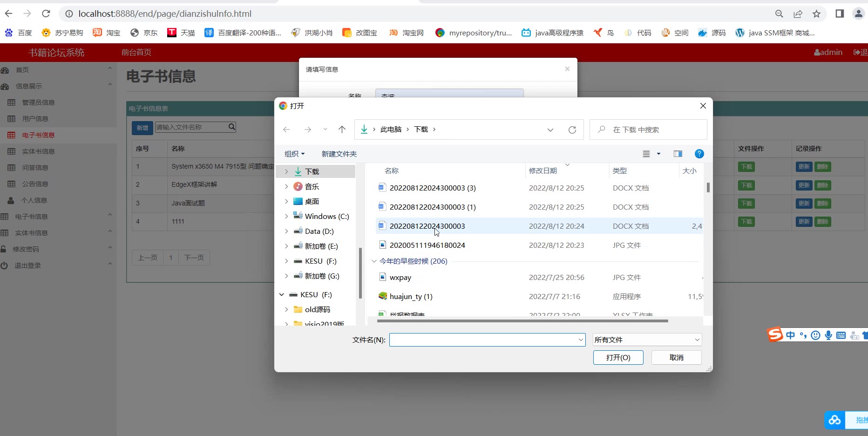868x436 pixels.
Task: Refresh the 下载 folder listing
Action: (x=572, y=129)
